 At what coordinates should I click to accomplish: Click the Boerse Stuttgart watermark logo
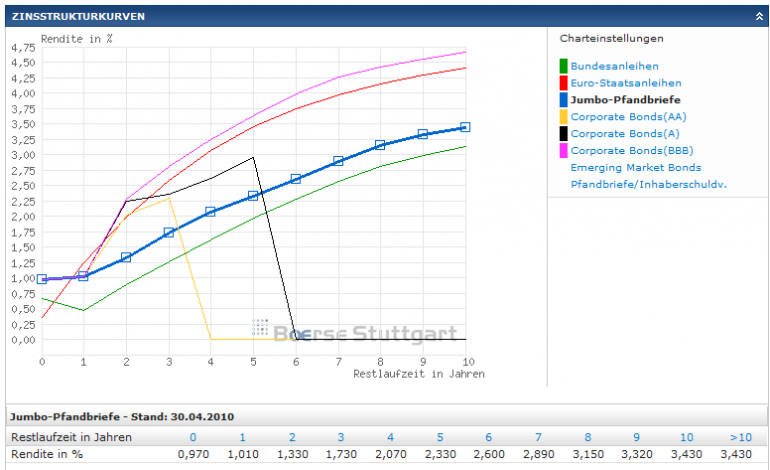click(x=354, y=331)
